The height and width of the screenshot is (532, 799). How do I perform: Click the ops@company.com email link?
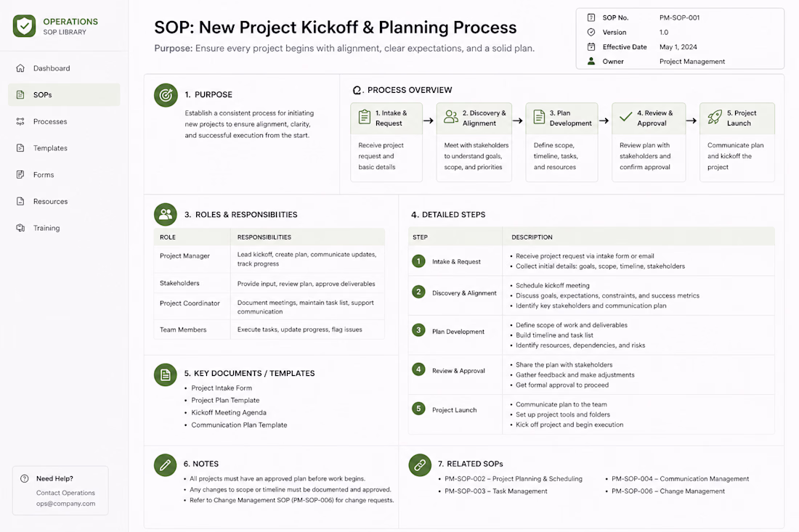click(65, 504)
